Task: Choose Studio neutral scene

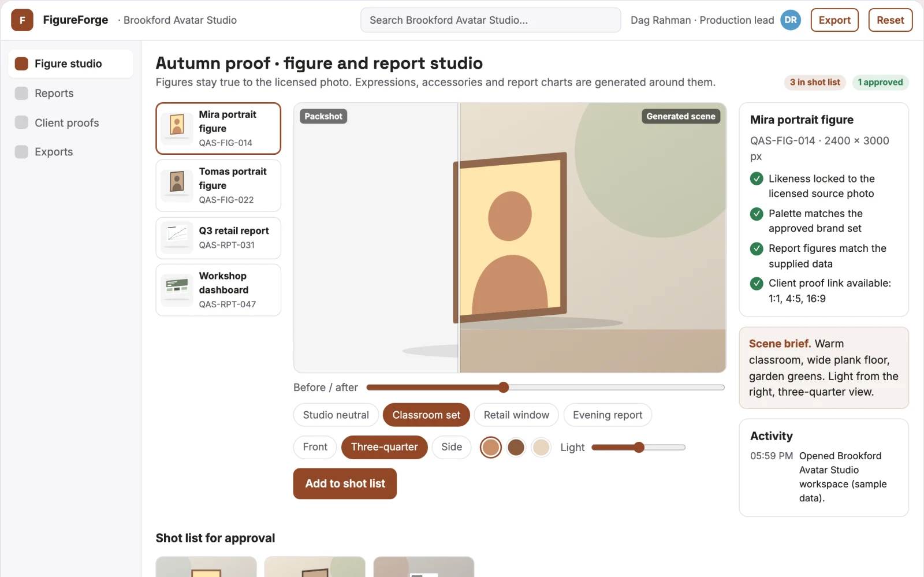Action: 336,415
